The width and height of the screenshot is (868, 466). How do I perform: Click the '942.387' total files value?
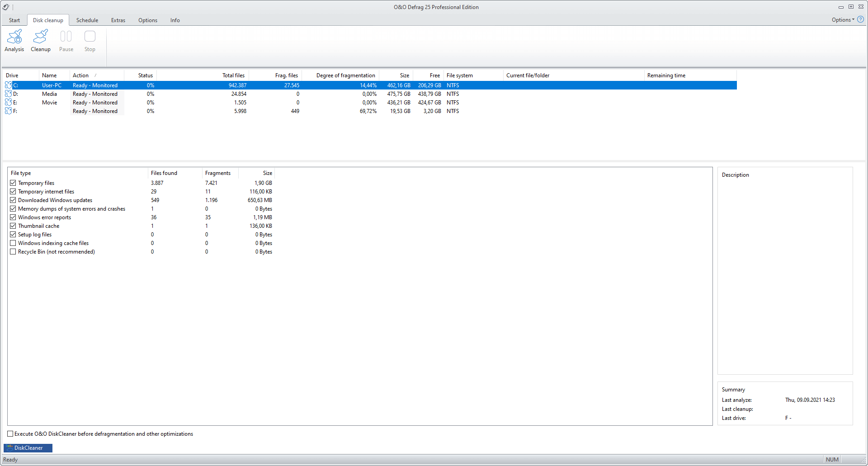237,85
